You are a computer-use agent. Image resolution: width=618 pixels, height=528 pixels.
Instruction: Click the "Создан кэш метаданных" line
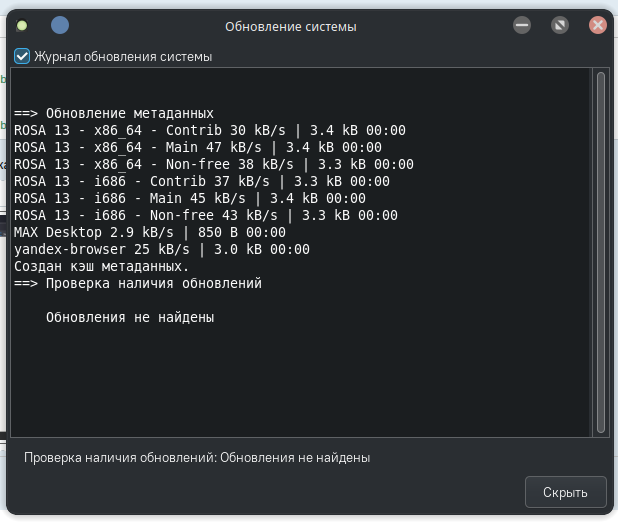102,266
